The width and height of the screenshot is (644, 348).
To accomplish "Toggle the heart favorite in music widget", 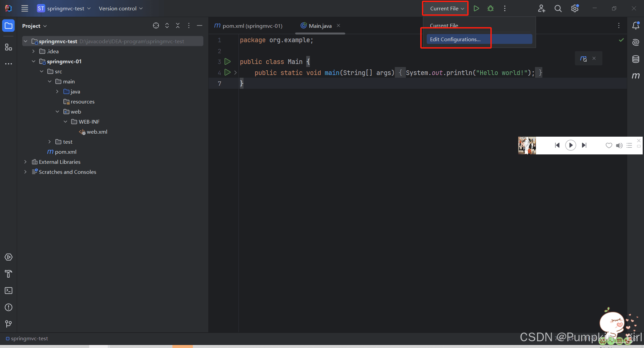I will (x=609, y=145).
